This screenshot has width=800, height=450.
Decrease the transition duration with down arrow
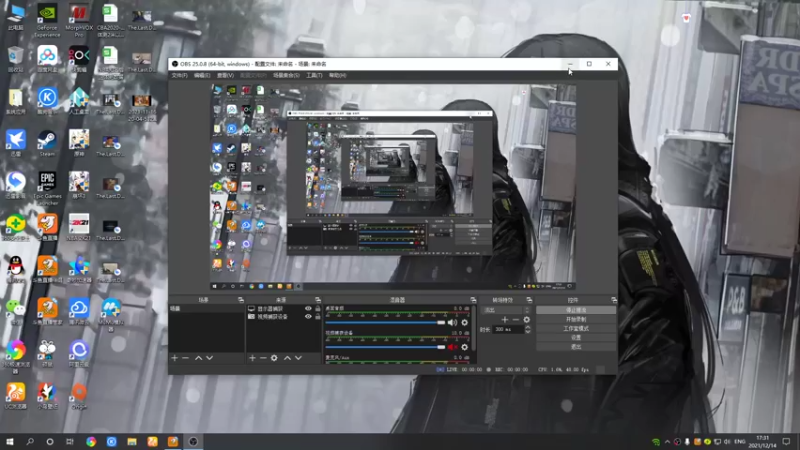528,332
